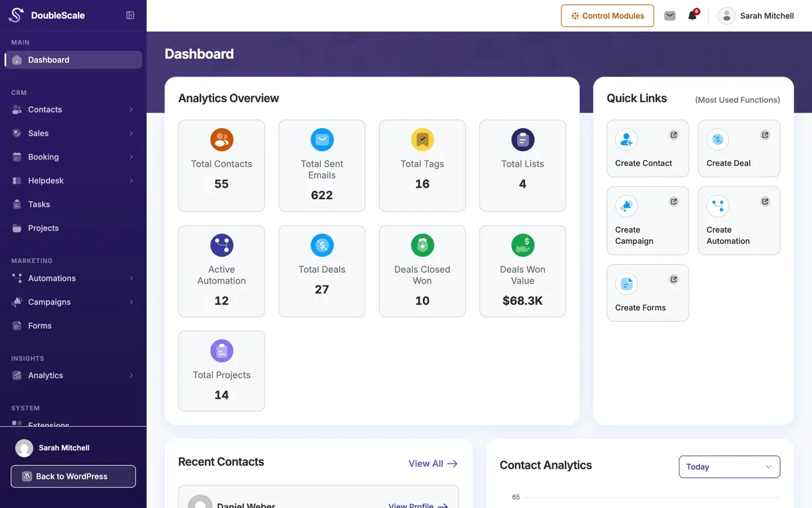This screenshot has width=812, height=508.
Task: Click the Active Automation value 12
Action: point(221,301)
